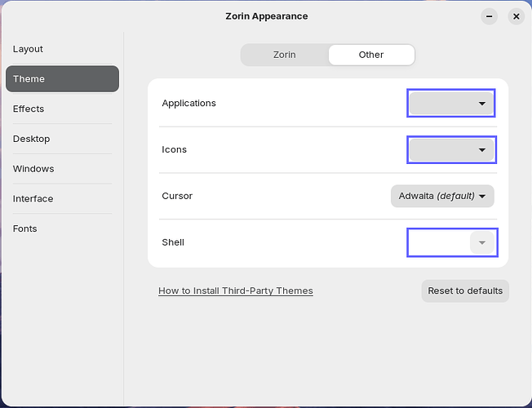Go to the Effects section

pos(63,109)
